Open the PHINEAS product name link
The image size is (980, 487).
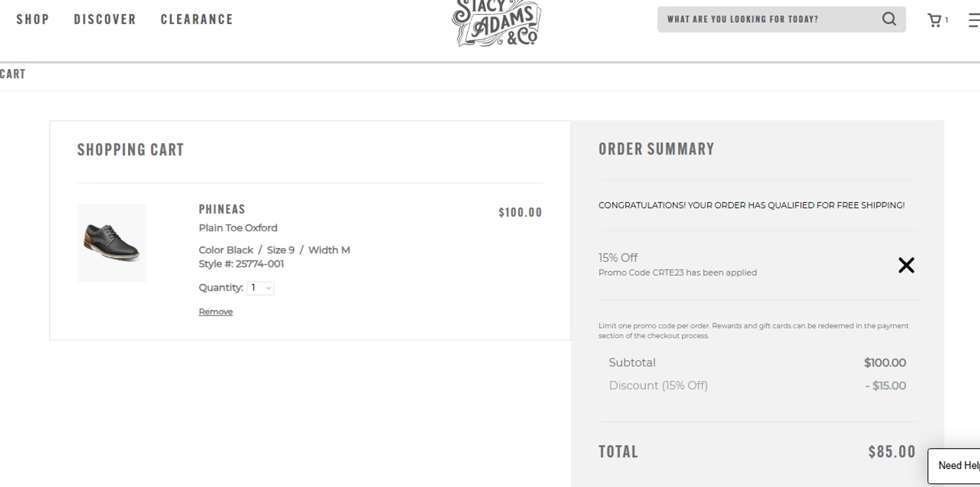[x=222, y=210]
